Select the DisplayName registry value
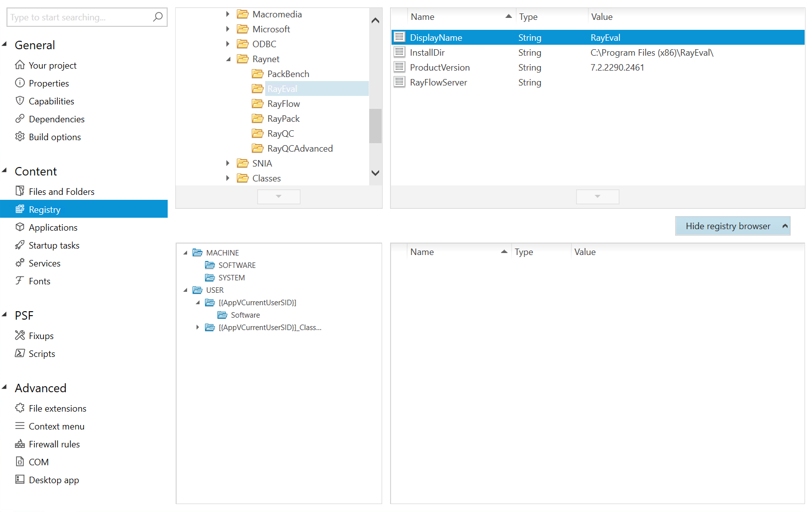This screenshot has width=812, height=512. tap(436, 37)
